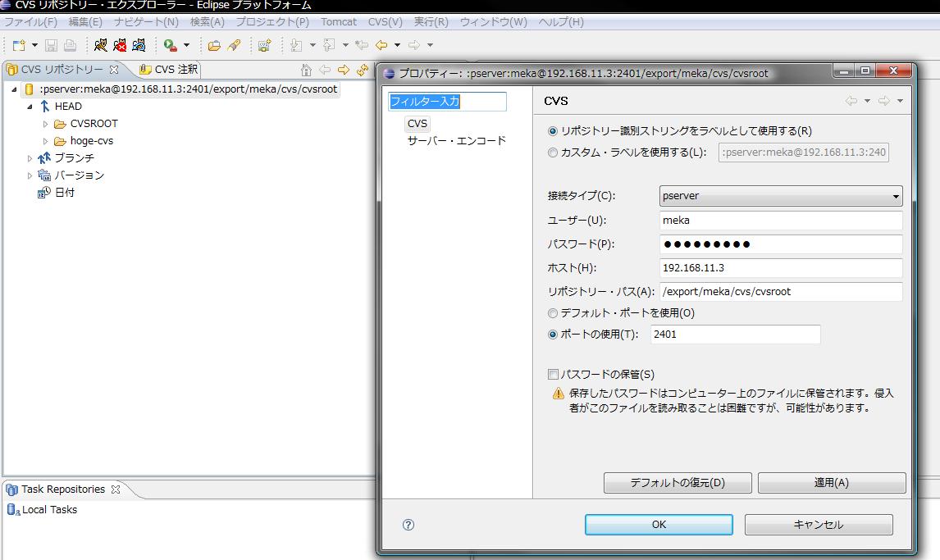This screenshot has height=560, width=940.
Task: Select カスタム・ラベルを使用する radio button
Action: point(553,153)
